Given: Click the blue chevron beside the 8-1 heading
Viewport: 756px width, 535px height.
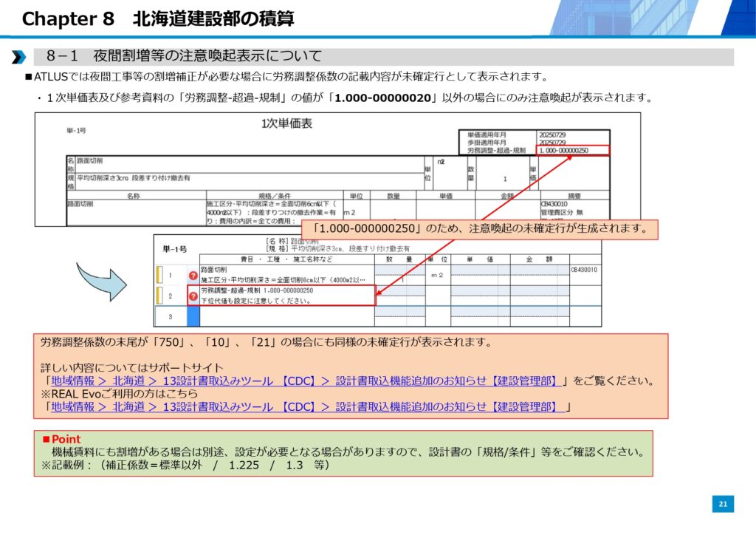Looking at the screenshot, I should click(x=19, y=57).
